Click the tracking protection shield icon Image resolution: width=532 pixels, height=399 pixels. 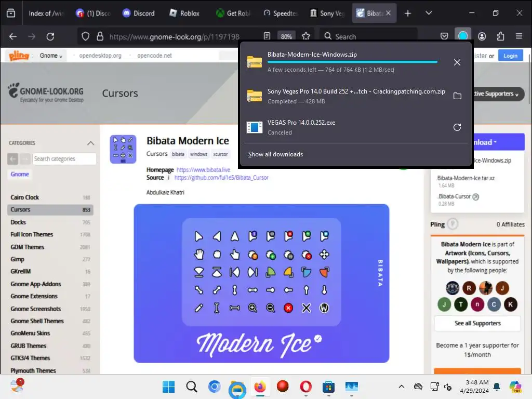tap(86, 36)
